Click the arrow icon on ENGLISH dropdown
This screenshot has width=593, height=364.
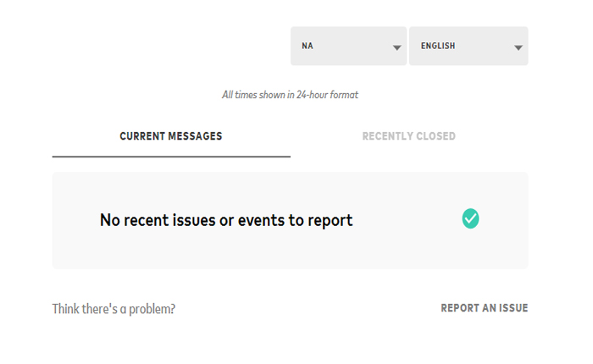[518, 47]
